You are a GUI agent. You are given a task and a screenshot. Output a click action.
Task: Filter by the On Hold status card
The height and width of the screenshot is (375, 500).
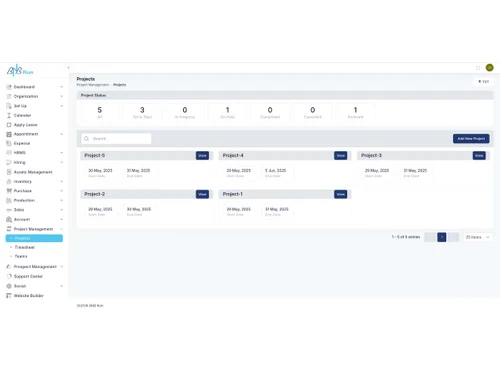[227, 113]
